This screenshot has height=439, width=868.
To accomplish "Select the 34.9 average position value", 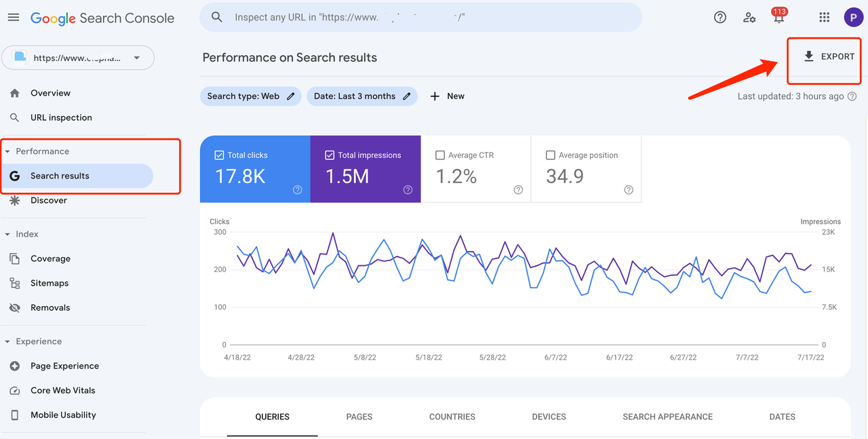I will (x=565, y=176).
